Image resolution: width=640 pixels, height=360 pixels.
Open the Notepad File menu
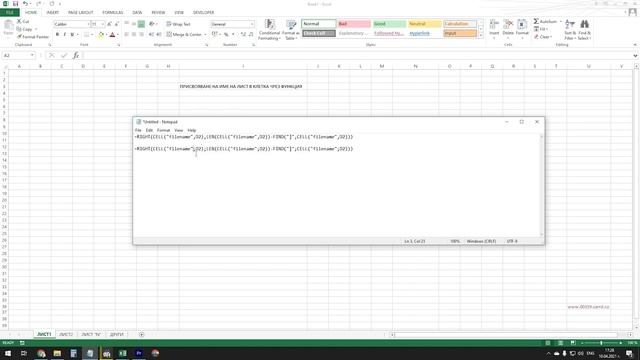coord(138,130)
